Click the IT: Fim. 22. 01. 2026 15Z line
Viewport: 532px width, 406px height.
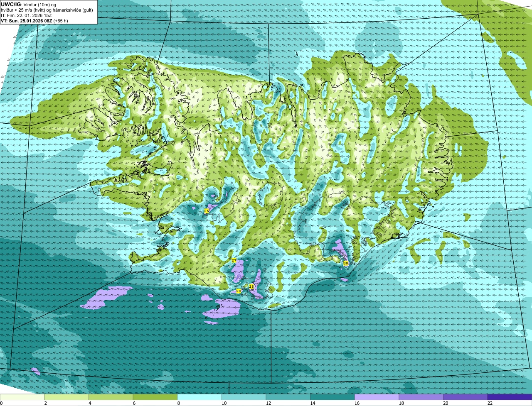pyautogui.click(x=26, y=15)
